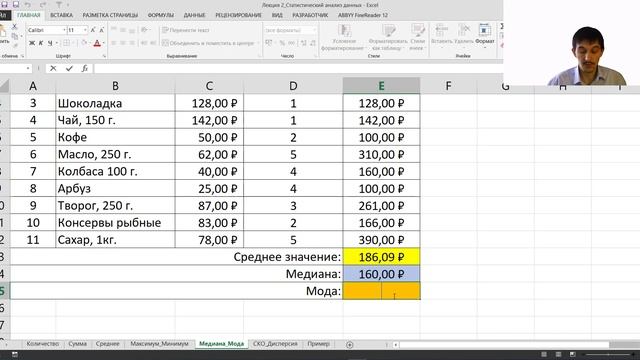Image resolution: width=640 pixels, height=360 pixels.
Task: Switch to the Пример sheet tab
Action: click(318, 344)
